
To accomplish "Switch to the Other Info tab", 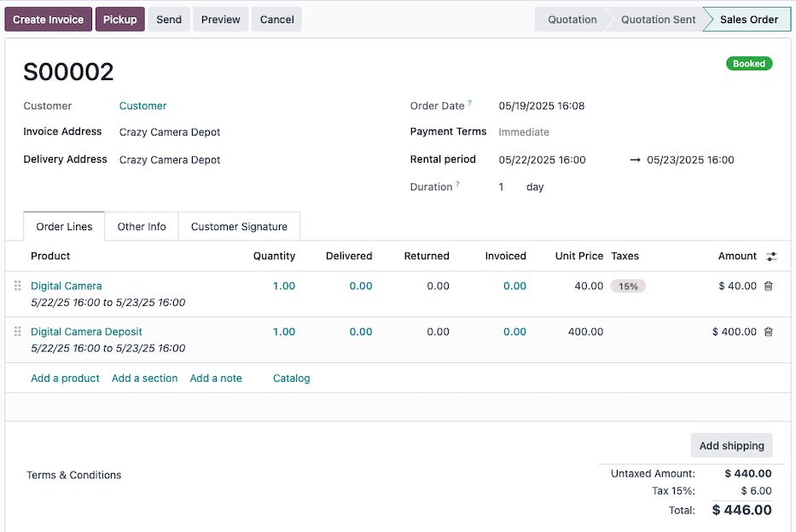I will (142, 227).
